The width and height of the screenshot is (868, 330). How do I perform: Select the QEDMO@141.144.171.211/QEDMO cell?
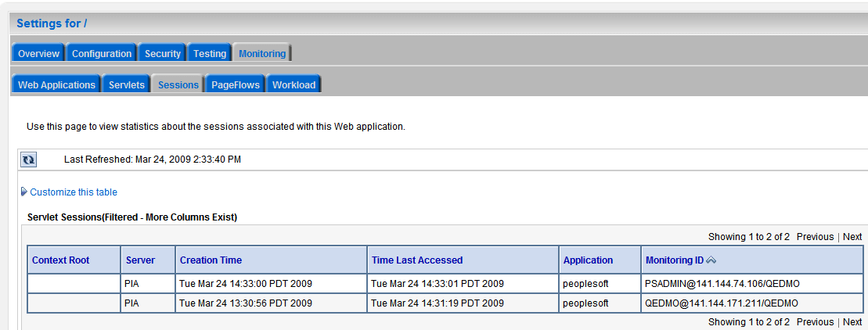[751, 303]
